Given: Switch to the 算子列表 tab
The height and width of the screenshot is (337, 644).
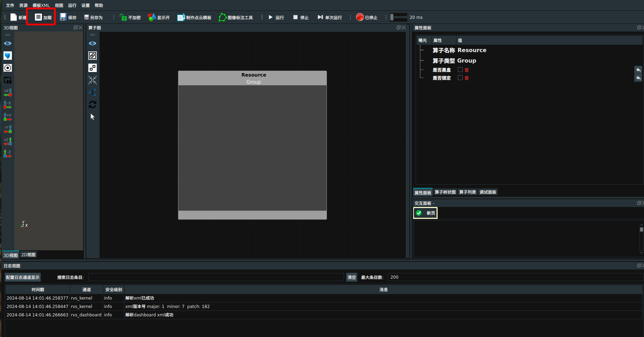Looking at the screenshot, I should click(x=468, y=192).
